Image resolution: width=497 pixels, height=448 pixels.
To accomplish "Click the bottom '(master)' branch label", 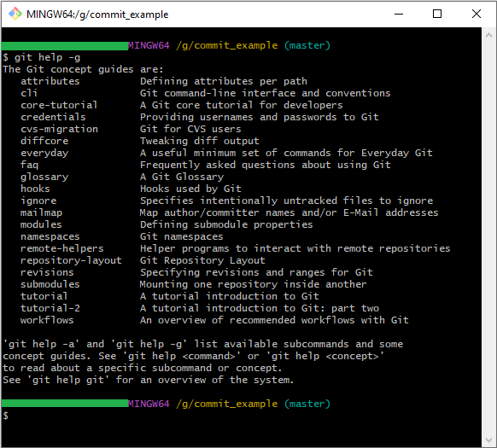I will tap(307, 404).
